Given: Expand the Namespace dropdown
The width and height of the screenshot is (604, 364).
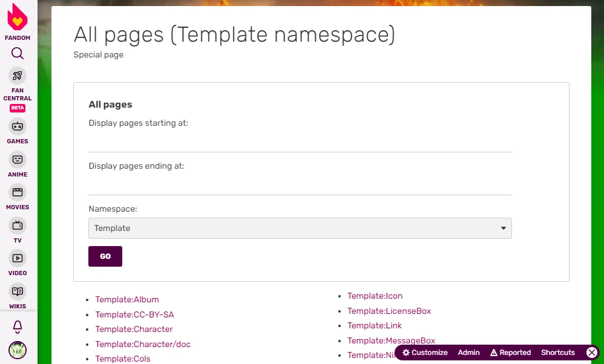Looking at the screenshot, I should pyautogui.click(x=300, y=228).
